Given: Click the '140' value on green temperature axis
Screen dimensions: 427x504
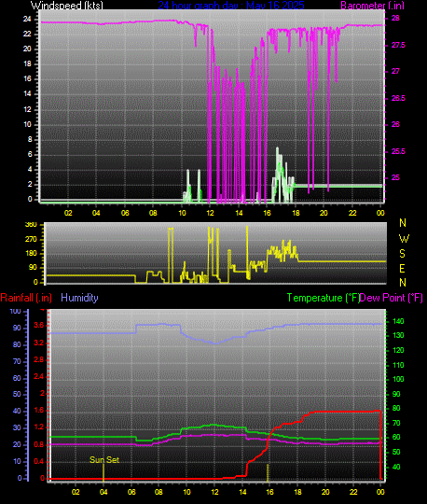Looking at the screenshot, I should click(x=398, y=321).
